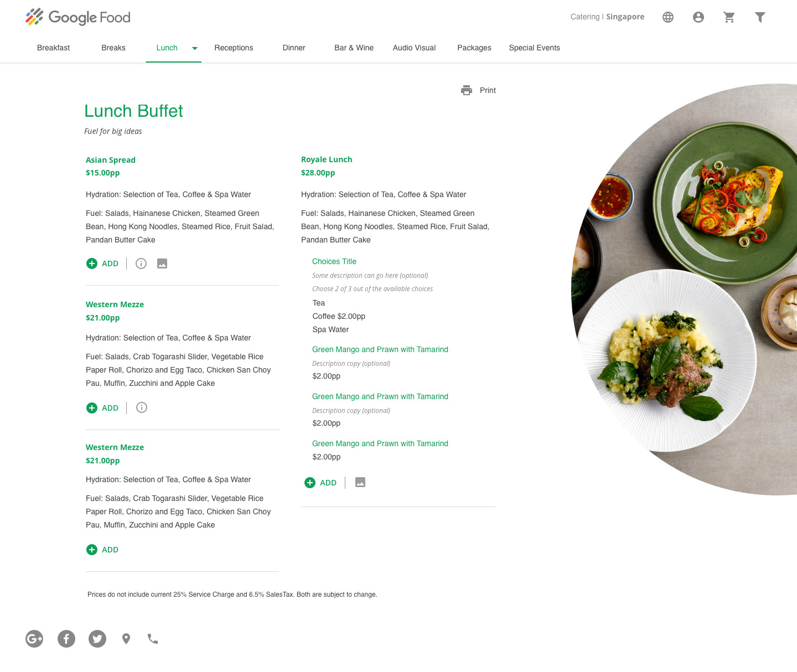Open the shopping cart icon
The height and width of the screenshot is (672, 797).
pyautogui.click(x=729, y=17)
